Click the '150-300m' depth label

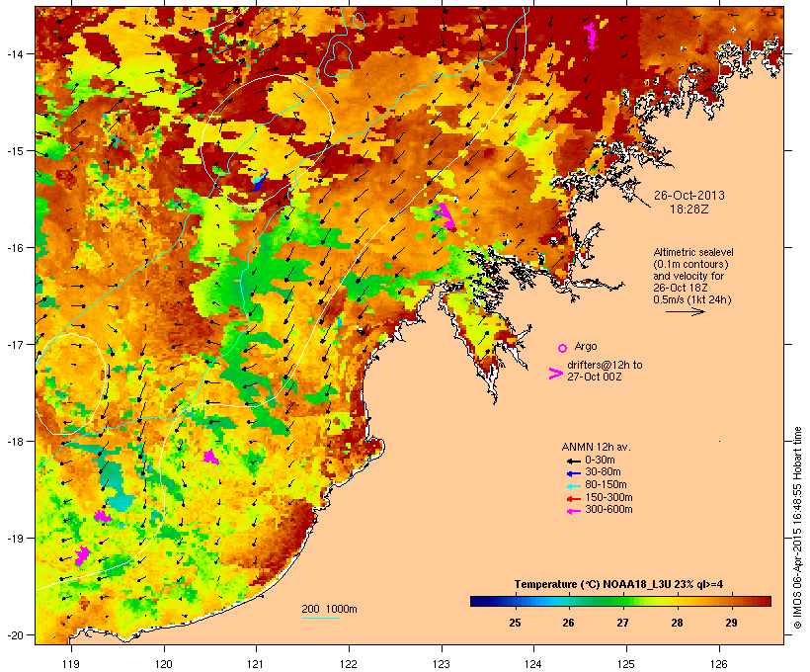tap(608, 497)
